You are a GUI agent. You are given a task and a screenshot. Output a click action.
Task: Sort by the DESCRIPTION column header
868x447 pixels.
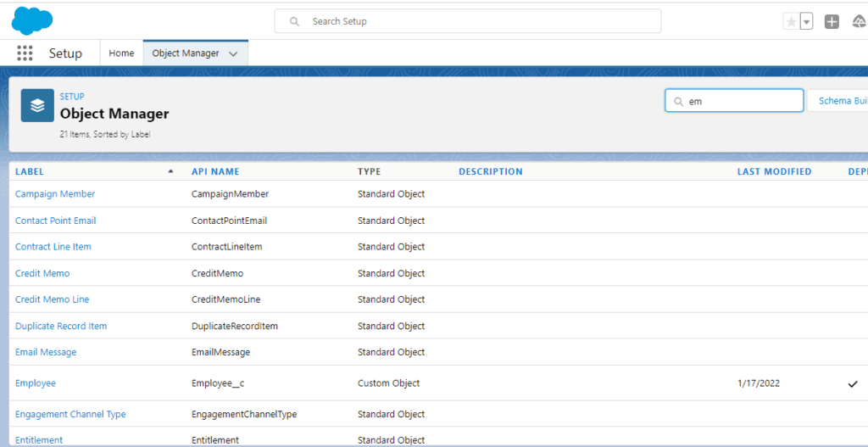[491, 171]
